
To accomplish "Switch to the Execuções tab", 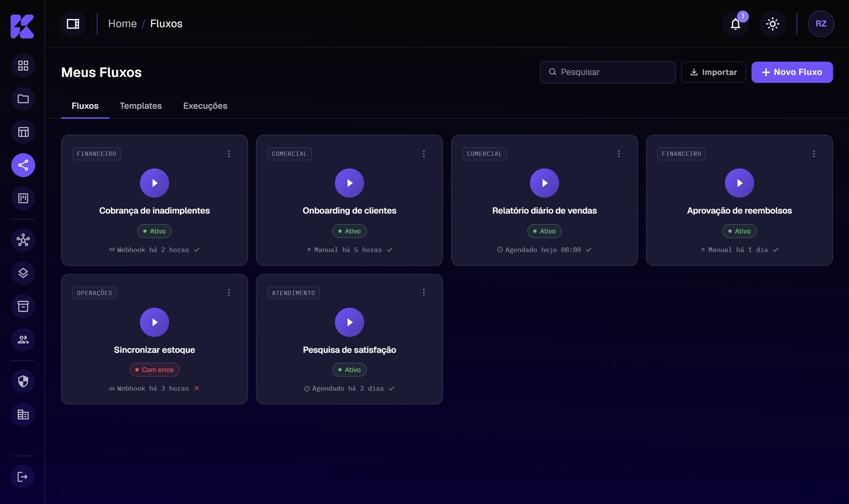I will (x=205, y=106).
